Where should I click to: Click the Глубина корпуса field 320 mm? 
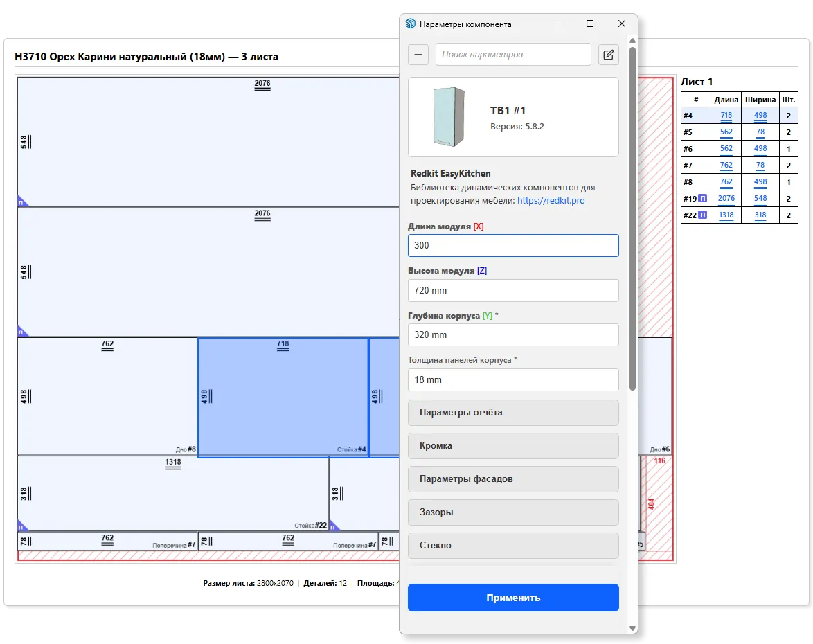513,335
